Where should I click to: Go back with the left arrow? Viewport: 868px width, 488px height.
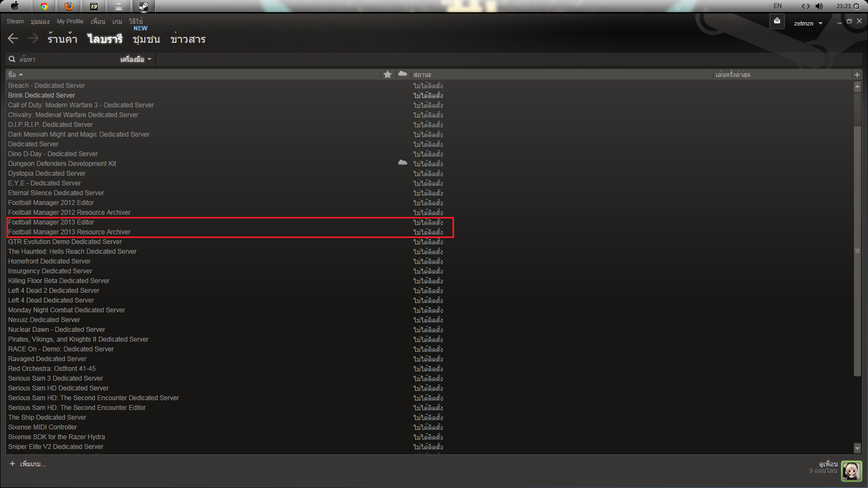coord(13,38)
